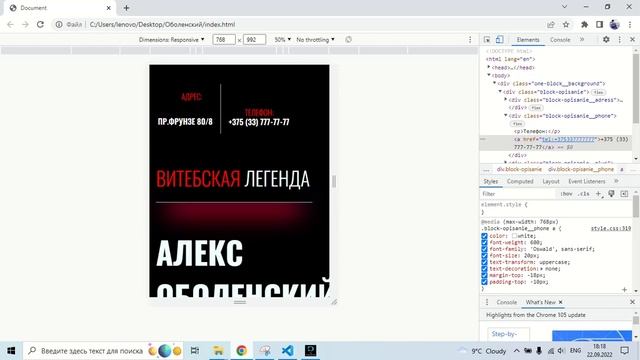The image size is (640, 360).
Task: Select the inspect element picker icon
Action: point(487,40)
